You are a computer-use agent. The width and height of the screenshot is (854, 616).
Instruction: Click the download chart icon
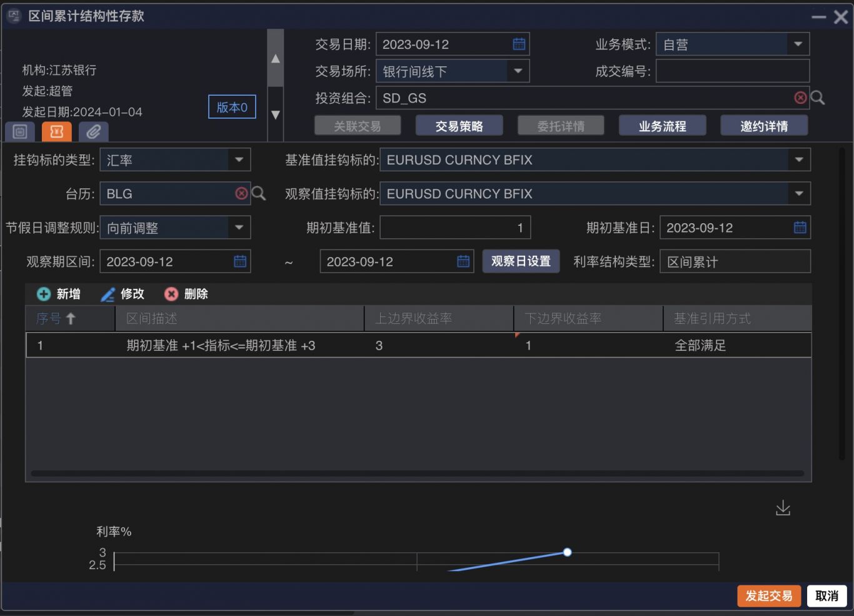click(783, 508)
